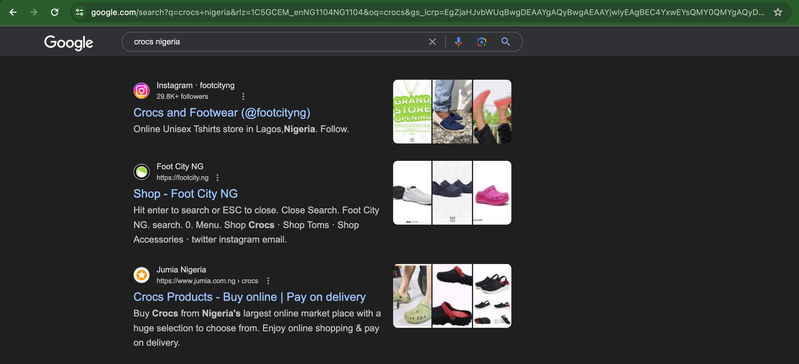
Task: Bookmark this page with star icon
Action: click(778, 12)
